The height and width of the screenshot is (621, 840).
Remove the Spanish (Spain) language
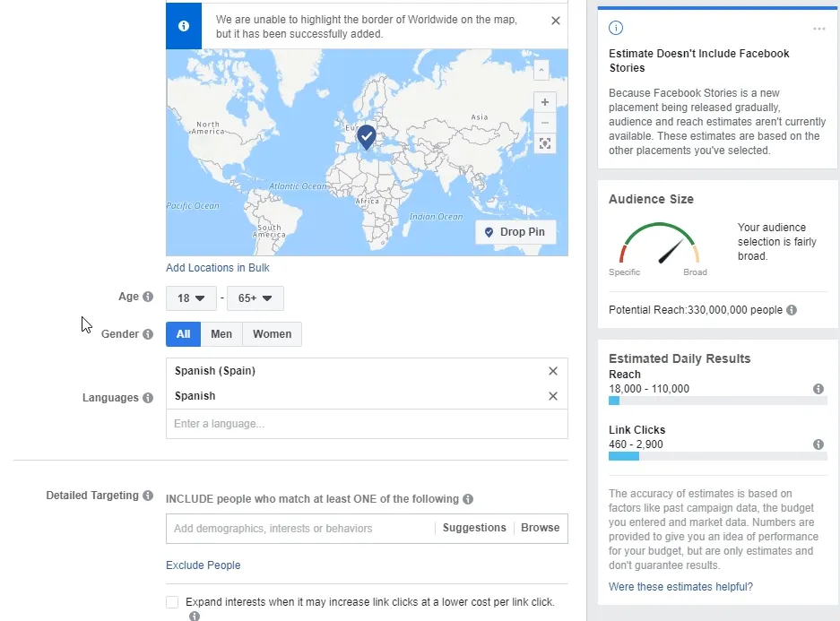553,371
